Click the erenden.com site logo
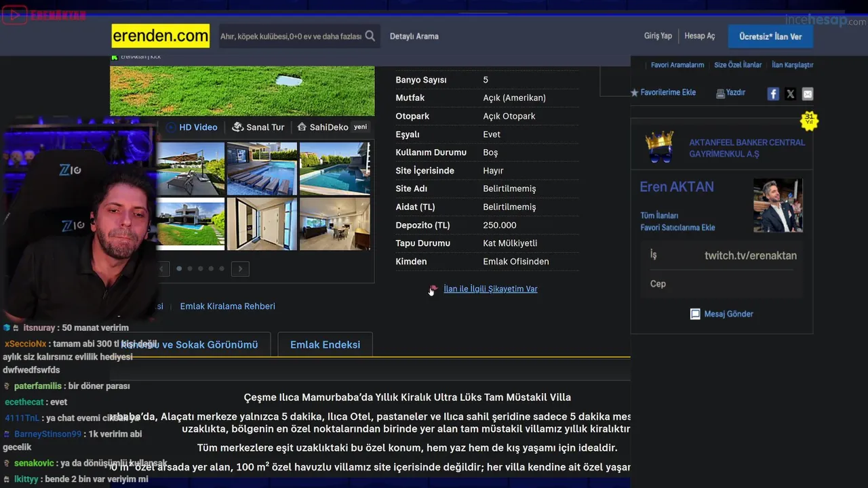Image resolution: width=868 pixels, height=488 pixels. tap(161, 36)
